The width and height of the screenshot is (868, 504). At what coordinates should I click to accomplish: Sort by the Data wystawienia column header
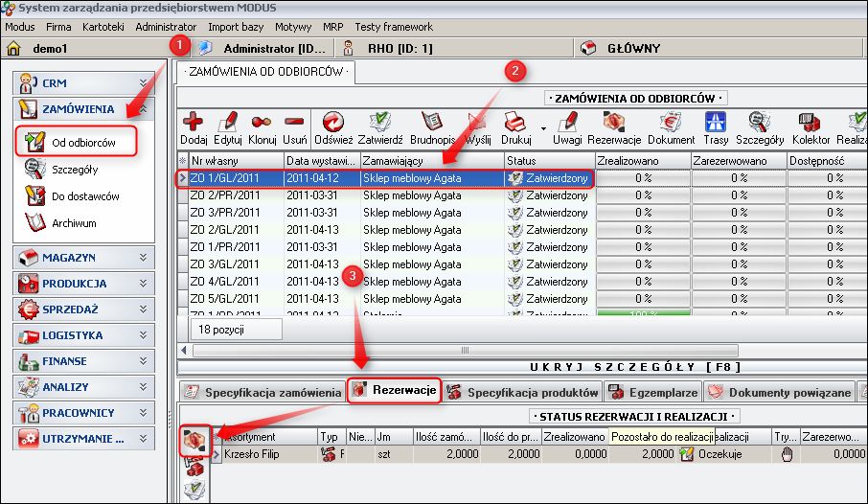point(320,160)
